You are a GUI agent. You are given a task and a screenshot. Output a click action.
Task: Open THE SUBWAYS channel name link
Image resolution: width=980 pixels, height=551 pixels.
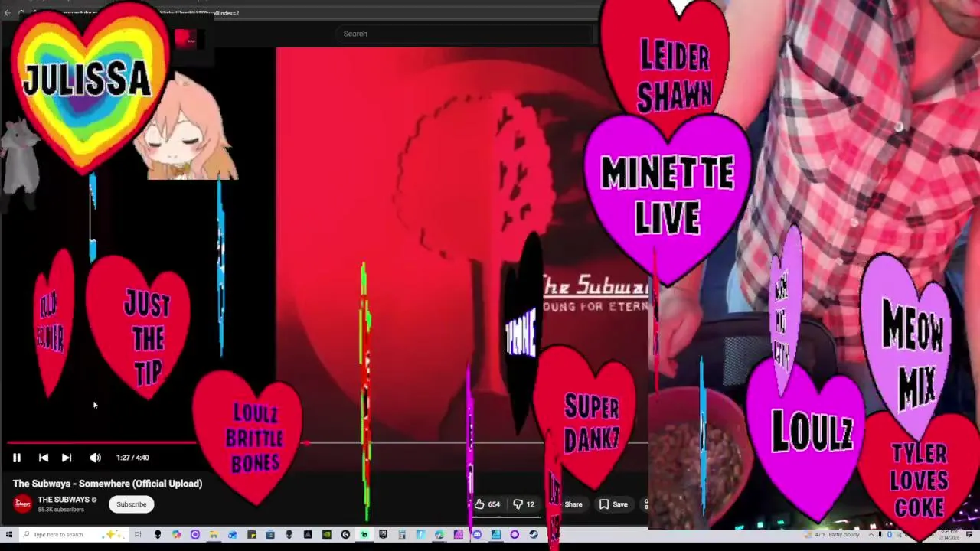64,500
